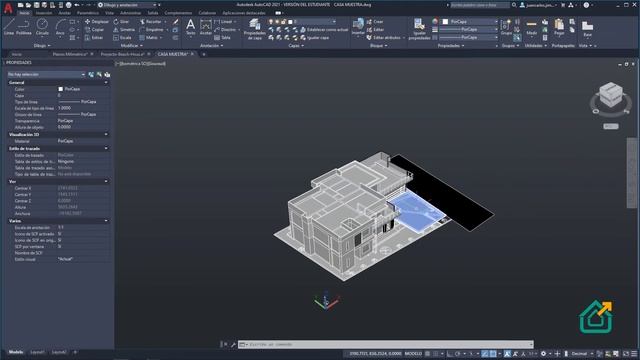The image size is (640, 360).
Task: Open the Anotar ribbon tab
Action: pyautogui.click(x=64, y=13)
